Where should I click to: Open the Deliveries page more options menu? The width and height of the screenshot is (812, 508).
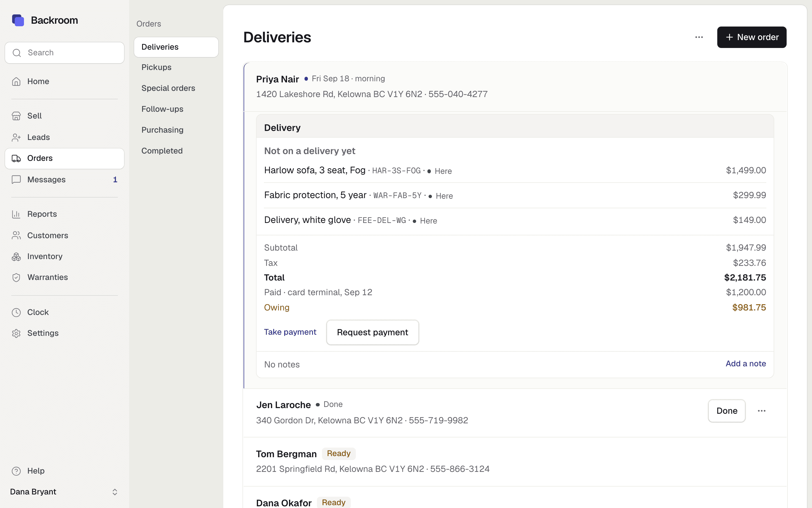tap(699, 37)
